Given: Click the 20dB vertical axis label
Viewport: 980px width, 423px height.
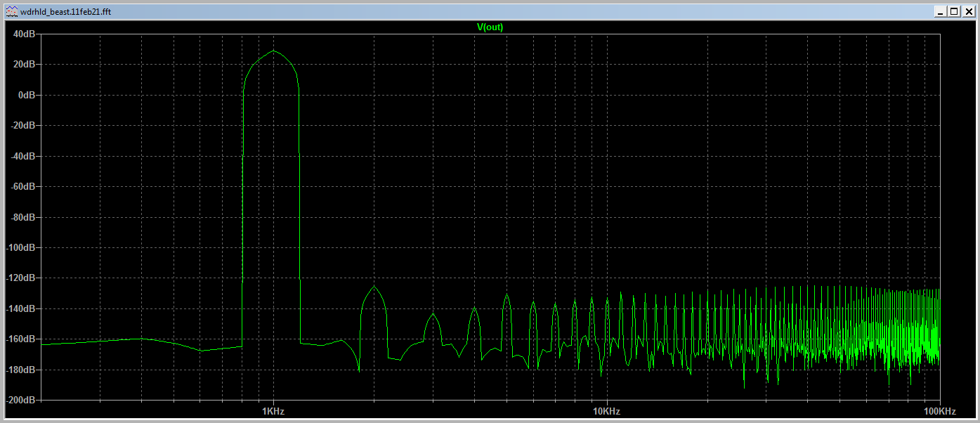Looking at the screenshot, I should [x=24, y=64].
